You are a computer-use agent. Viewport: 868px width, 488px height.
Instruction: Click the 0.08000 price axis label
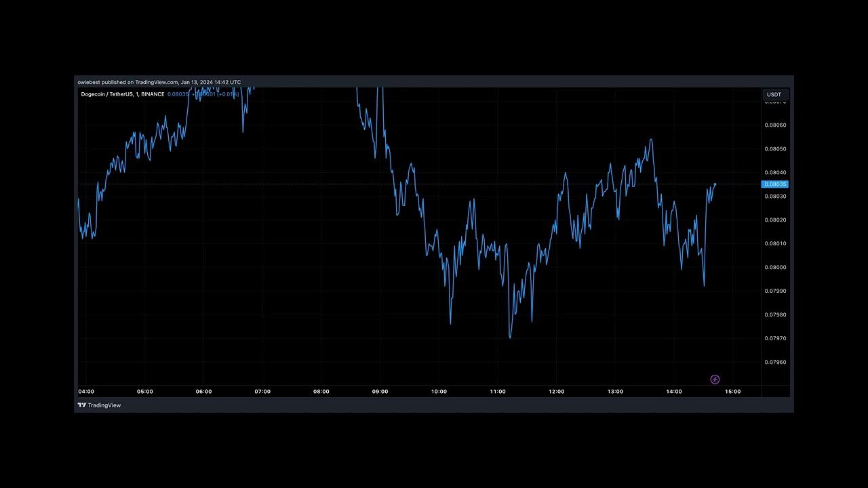pos(776,267)
